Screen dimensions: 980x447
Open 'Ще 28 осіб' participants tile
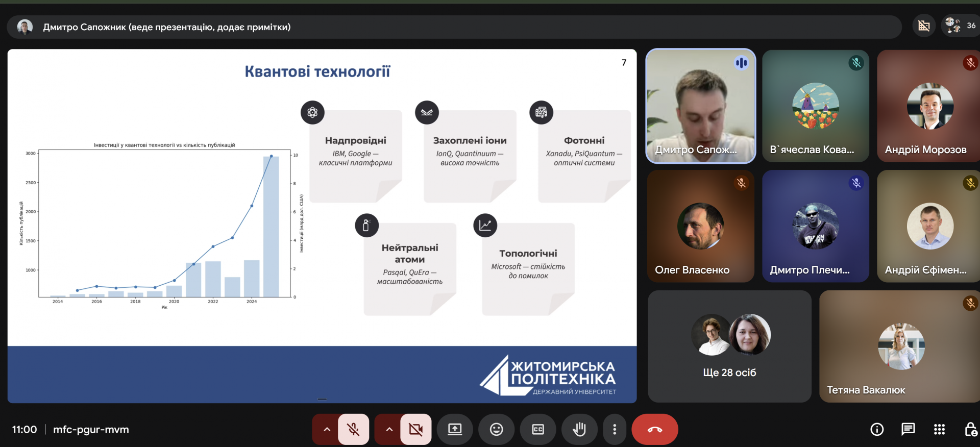[729, 346]
